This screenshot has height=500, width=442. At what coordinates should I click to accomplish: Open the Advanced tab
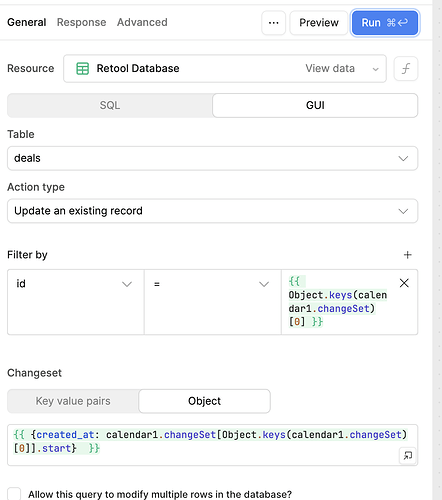[142, 22]
